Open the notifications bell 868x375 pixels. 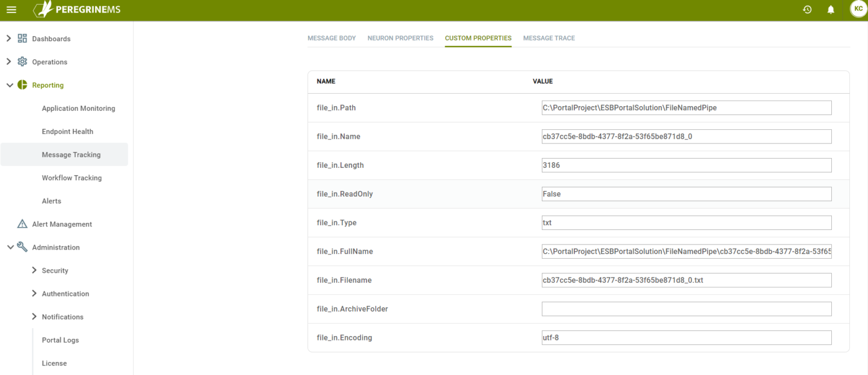(x=831, y=10)
